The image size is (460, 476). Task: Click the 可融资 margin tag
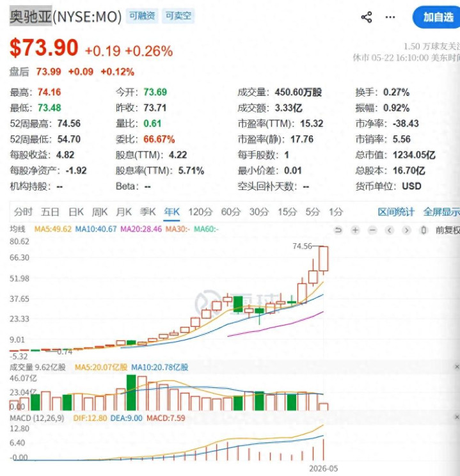(142, 16)
